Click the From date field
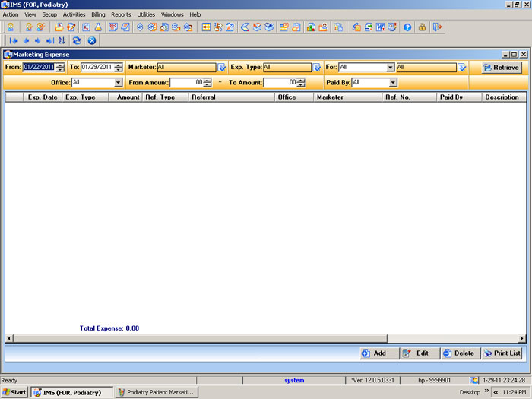The image size is (532, 399). click(40, 67)
